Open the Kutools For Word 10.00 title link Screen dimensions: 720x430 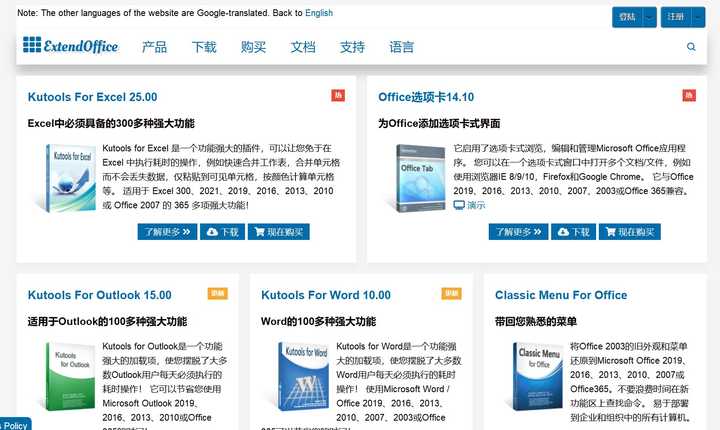(x=326, y=295)
